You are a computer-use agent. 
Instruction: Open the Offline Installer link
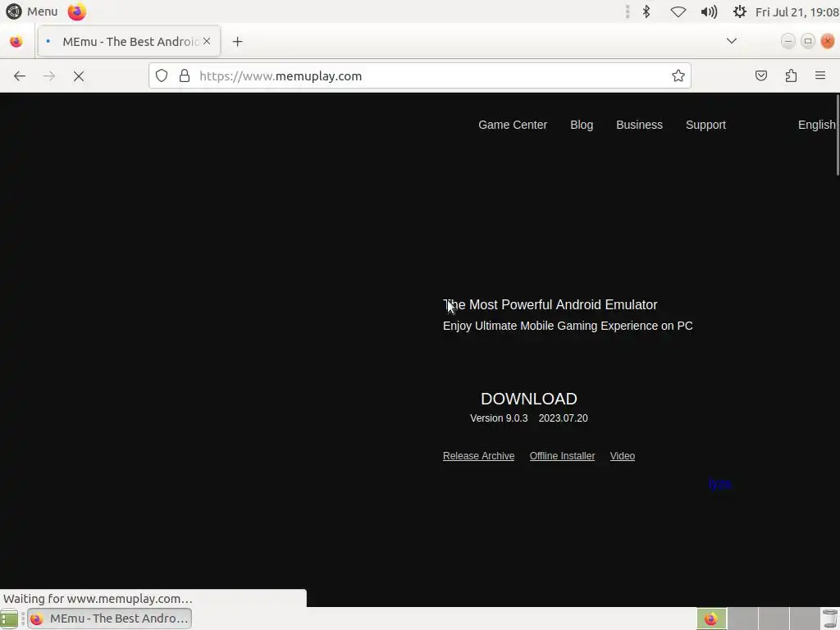(x=562, y=456)
